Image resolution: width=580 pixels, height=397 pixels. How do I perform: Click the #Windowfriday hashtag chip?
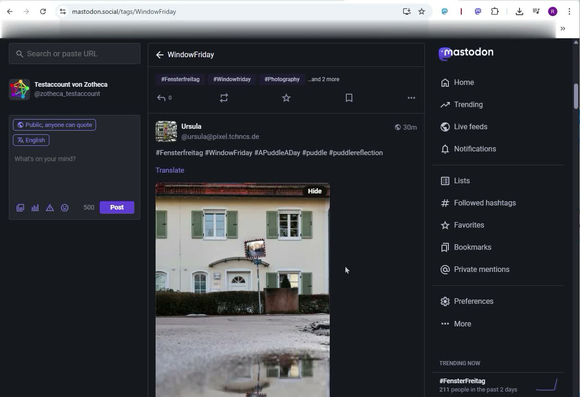point(232,79)
